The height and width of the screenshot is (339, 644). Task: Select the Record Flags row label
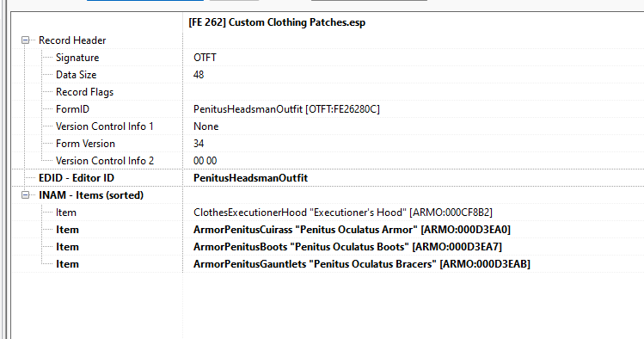(x=84, y=92)
